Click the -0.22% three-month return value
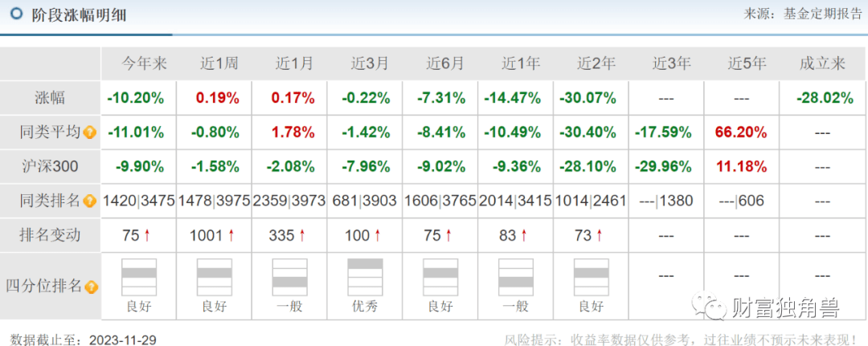The width and height of the screenshot is (868, 346). 366,99
